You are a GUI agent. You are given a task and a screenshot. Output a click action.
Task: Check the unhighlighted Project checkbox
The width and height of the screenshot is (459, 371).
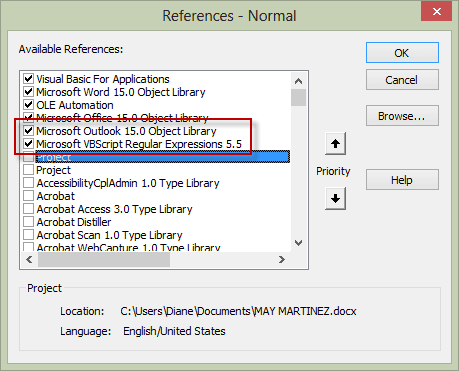[29, 170]
